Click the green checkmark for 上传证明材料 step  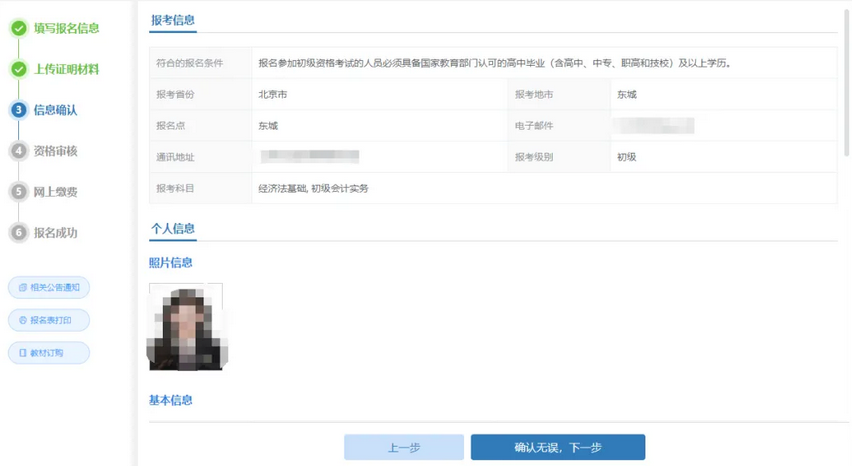(x=18, y=69)
